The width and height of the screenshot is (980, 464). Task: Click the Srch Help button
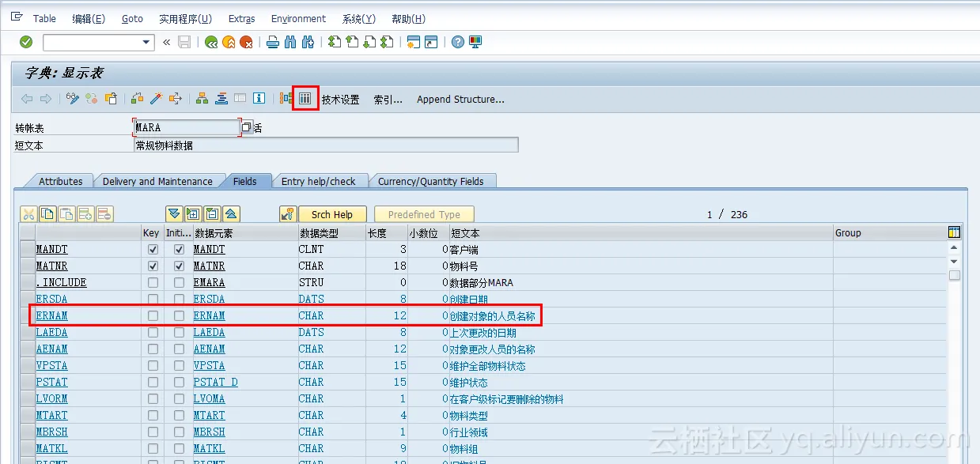[332, 214]
